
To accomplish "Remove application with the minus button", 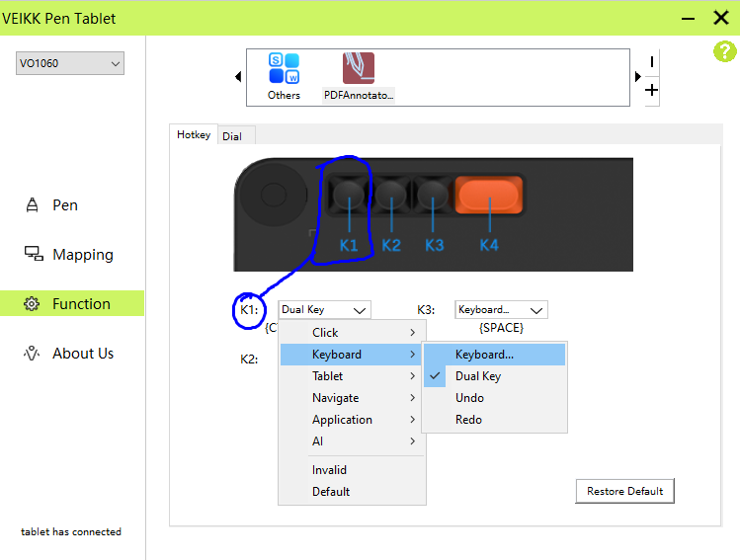I will pyautogui.click(x=651, y=62).
